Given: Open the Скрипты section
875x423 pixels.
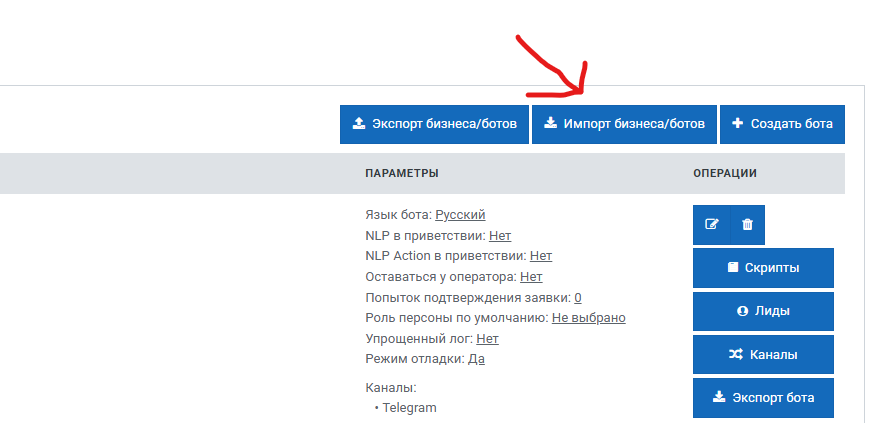Looking at the screenshot, I should 763,267.
